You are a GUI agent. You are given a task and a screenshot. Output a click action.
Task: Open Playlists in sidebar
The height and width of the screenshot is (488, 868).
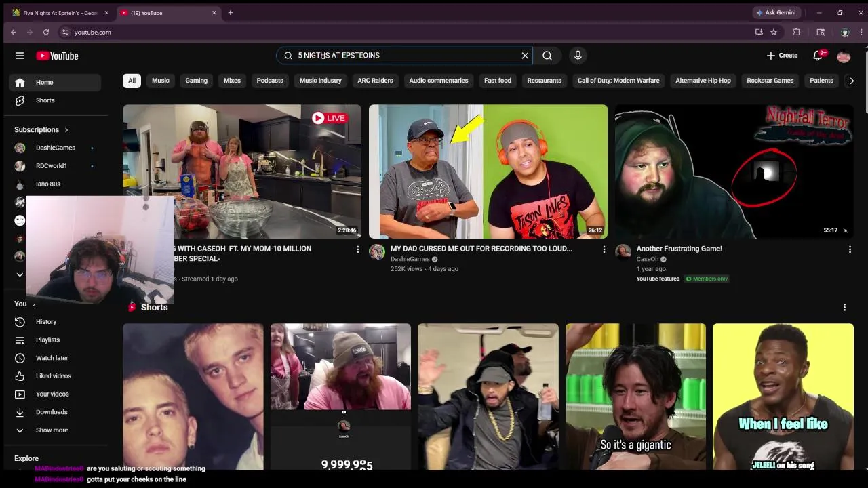tap(55, 340)
